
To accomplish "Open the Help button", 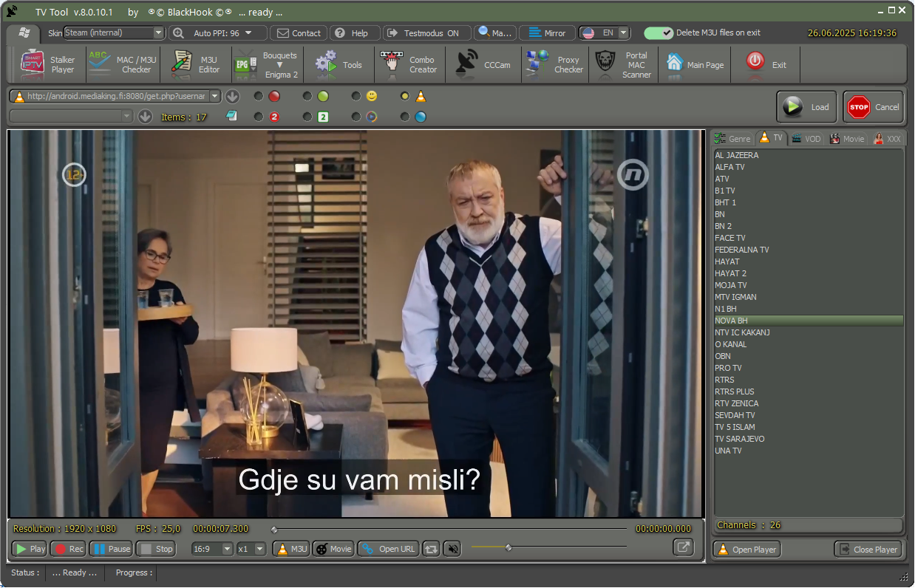I will [355, 33].
